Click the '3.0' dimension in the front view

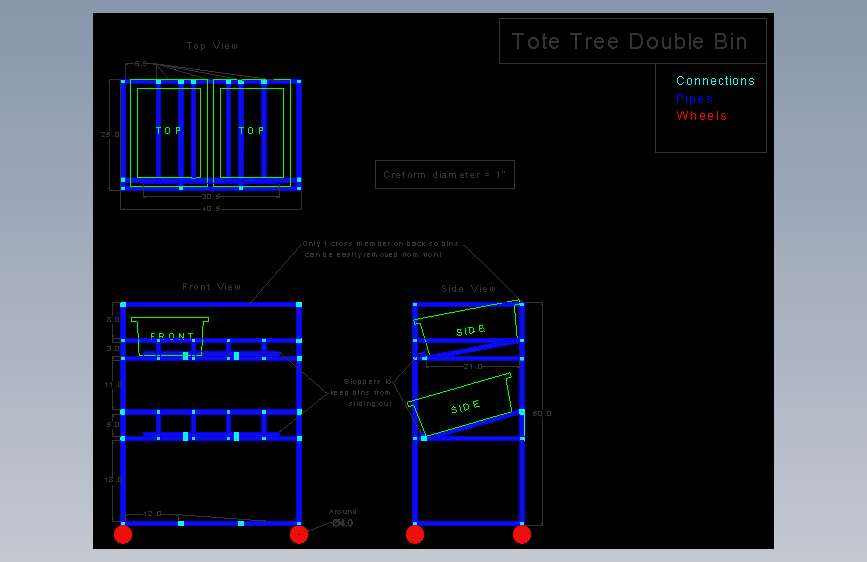[x=113, y=348]
